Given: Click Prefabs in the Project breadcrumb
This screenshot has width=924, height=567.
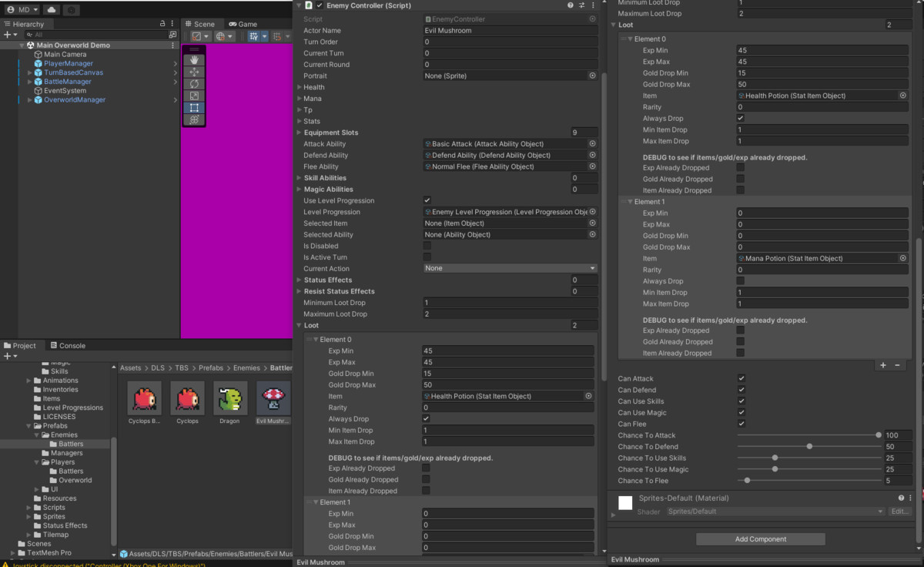Looking at the screenshot, I should click(211, 368).
